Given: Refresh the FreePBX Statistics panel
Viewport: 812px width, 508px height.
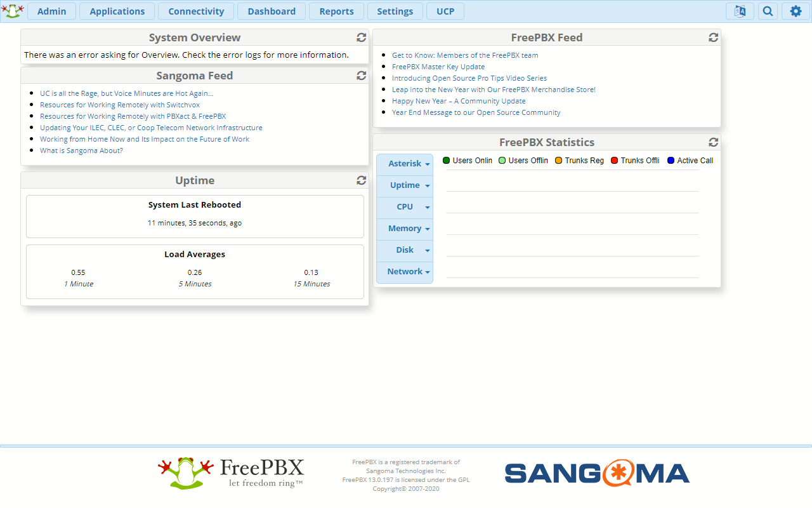Looking at the screenshot, I should tap(714, 142).
